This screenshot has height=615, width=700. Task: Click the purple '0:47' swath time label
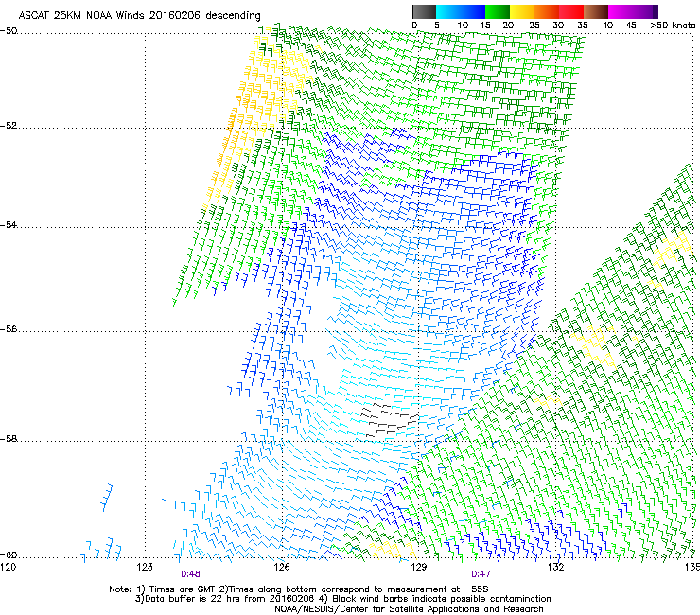pyautogui.click(x=481, y=574)
